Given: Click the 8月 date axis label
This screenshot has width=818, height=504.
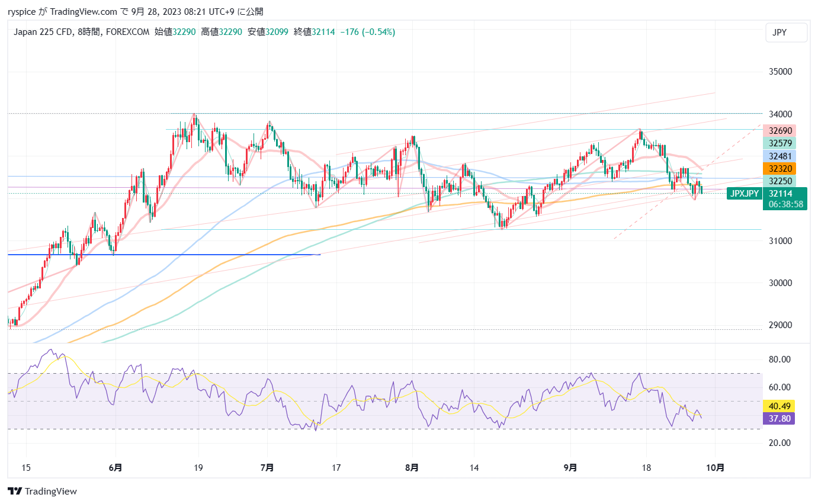Looking at the screenshot, I should click(412, 467).
